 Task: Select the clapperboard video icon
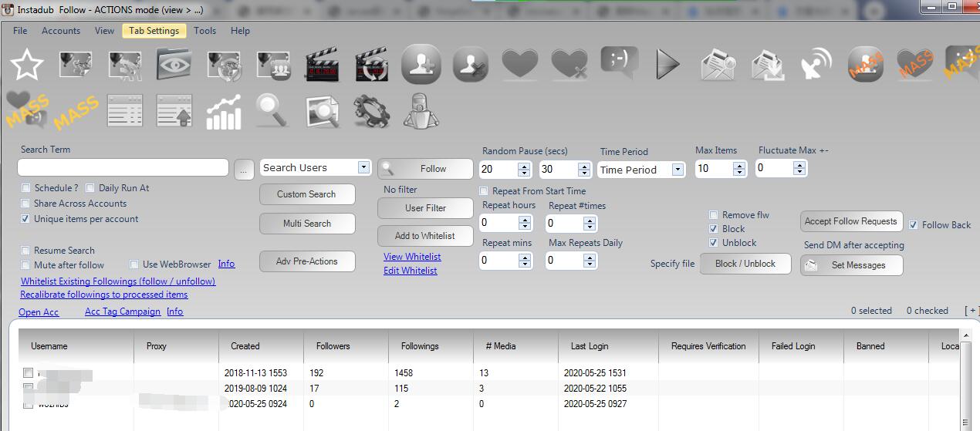pos(322,65)
